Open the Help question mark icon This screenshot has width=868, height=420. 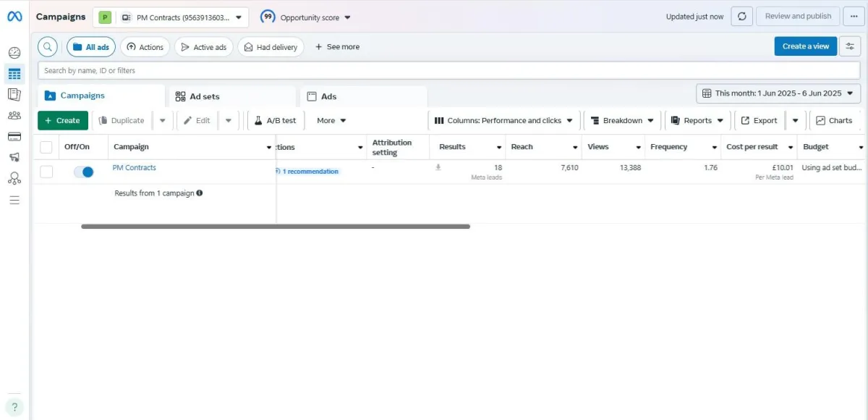(x=14, y=407)
